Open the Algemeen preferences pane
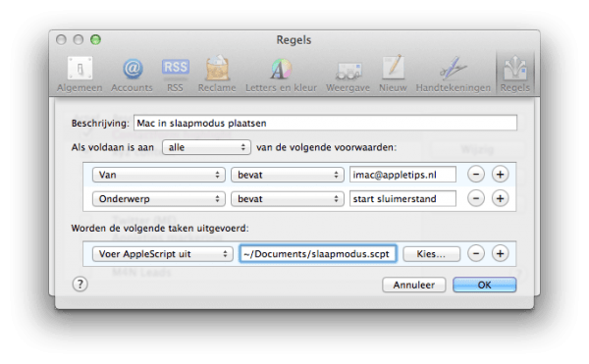589x364 pixels. click(80, 75)
